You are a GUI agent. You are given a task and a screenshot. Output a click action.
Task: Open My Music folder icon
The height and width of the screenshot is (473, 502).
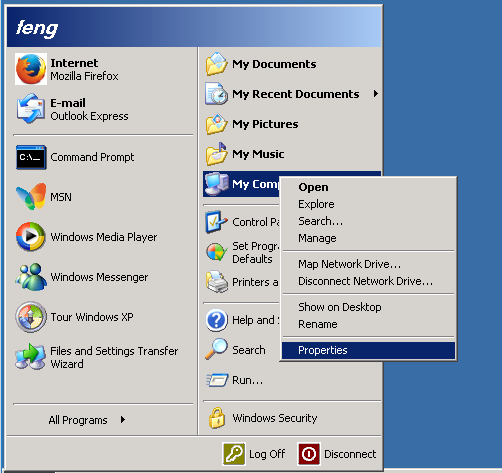click(x=217, y=154)
